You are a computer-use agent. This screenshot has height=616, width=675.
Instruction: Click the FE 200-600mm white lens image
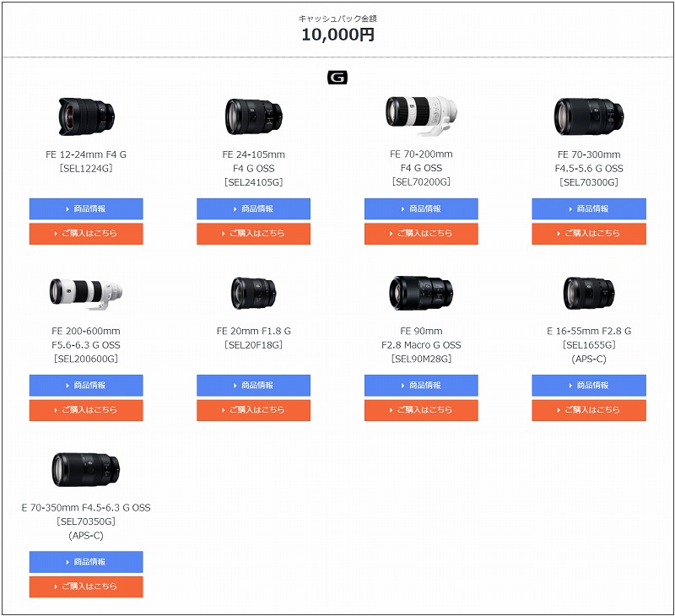(x=86, y=292)
